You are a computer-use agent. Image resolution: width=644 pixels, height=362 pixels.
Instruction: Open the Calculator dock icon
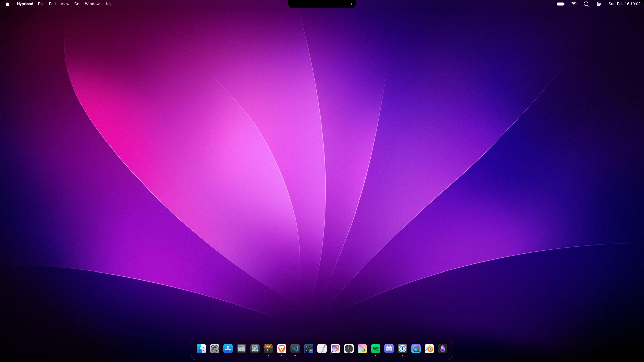click(309, 349)
